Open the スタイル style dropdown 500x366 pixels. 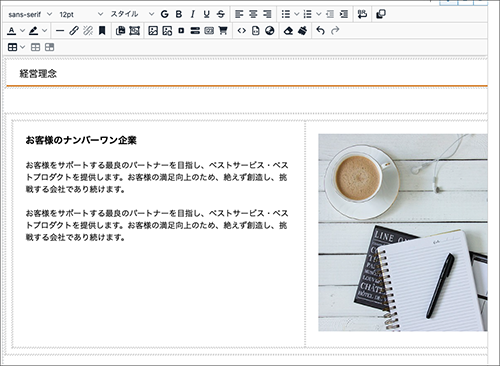pos(132,14)
